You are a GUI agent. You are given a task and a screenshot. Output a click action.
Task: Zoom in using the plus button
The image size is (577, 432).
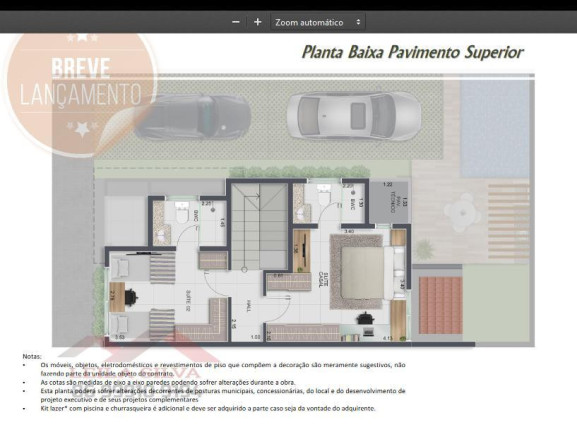(x=258, y=22)
